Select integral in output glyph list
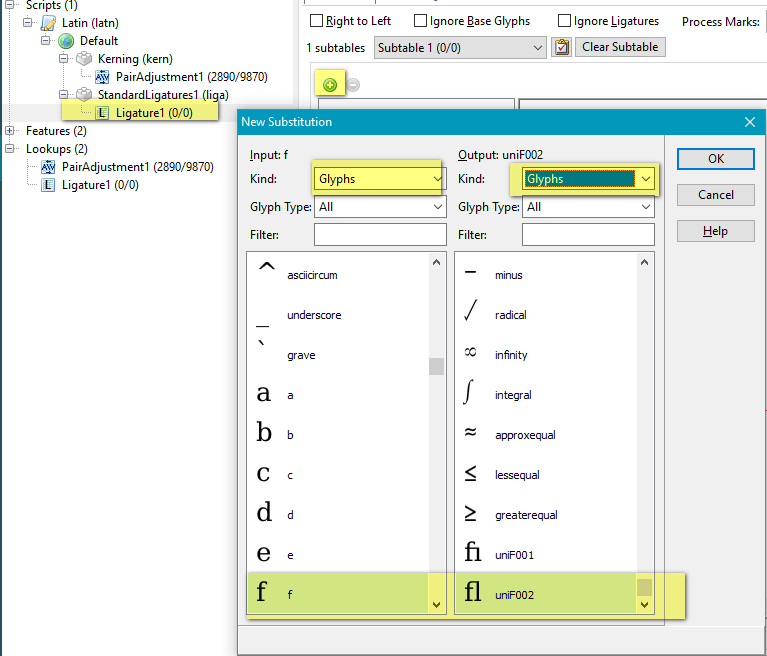767x656 pixels. [546, 395]
